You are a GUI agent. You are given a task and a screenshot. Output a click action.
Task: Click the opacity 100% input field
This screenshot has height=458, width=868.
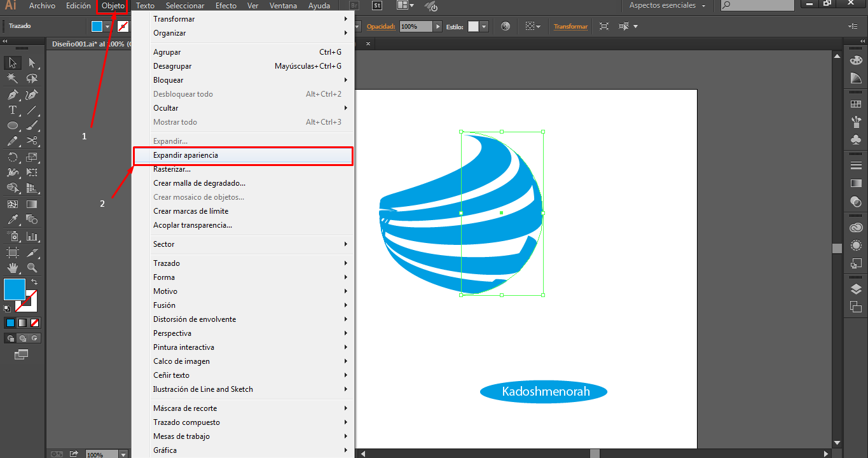pos(416,27)
